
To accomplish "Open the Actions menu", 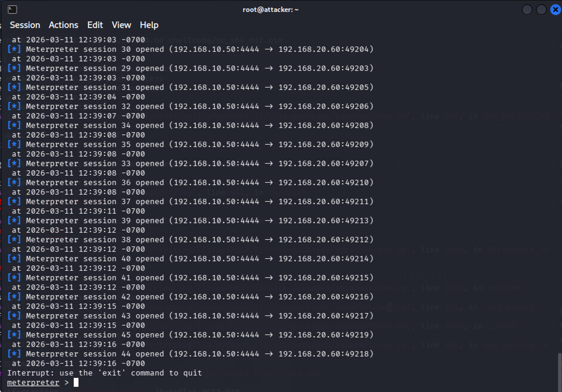I will click(x=63, y=25).
